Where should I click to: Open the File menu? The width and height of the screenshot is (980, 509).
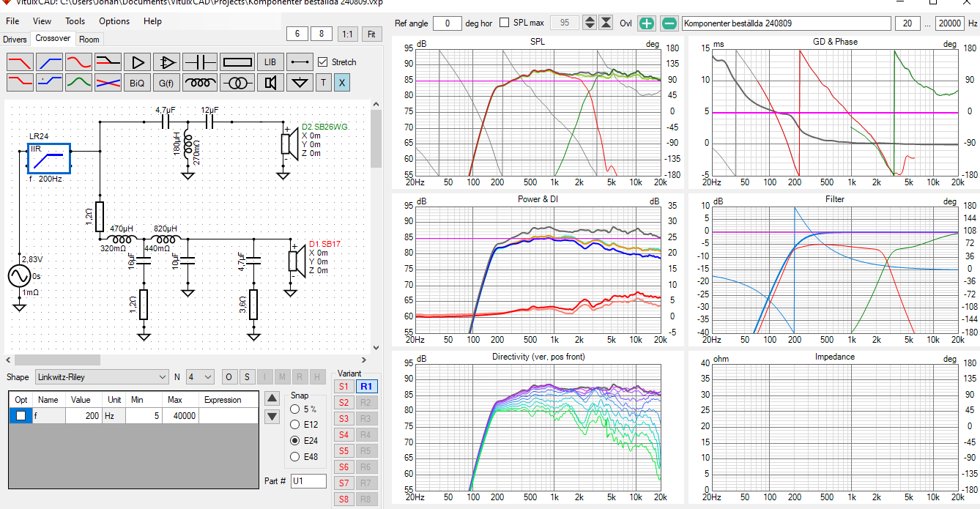click(x=12, y=21)
